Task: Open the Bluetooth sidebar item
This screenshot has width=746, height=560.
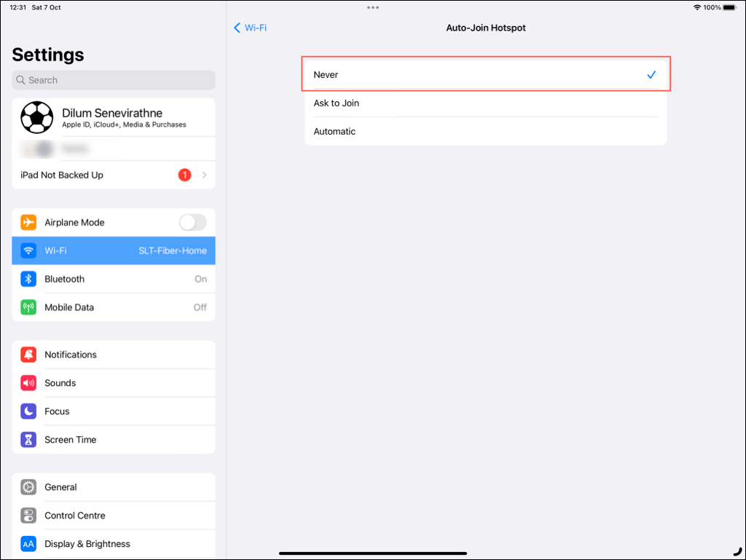Action: [x=114, y=279]
